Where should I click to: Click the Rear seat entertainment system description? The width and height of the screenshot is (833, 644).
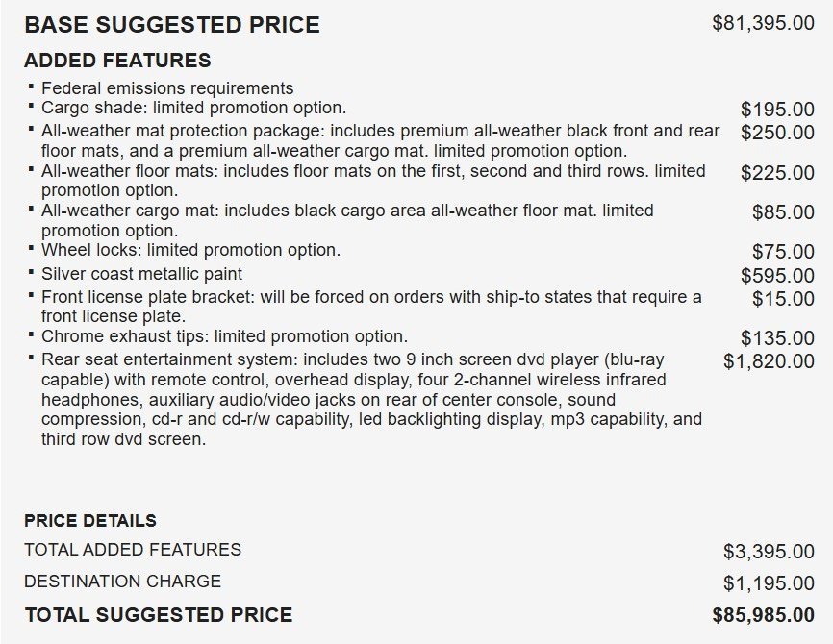tap(372, 399)
